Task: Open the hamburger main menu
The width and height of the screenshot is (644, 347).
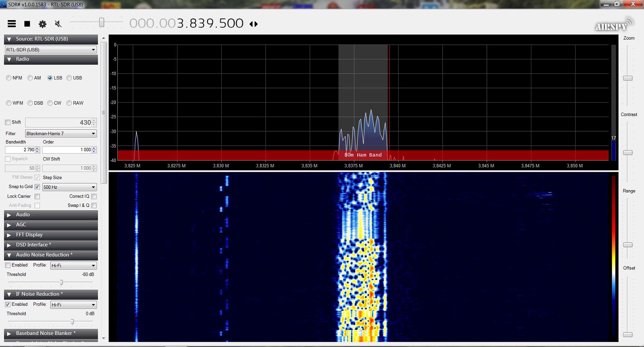Action: (12, 24)
